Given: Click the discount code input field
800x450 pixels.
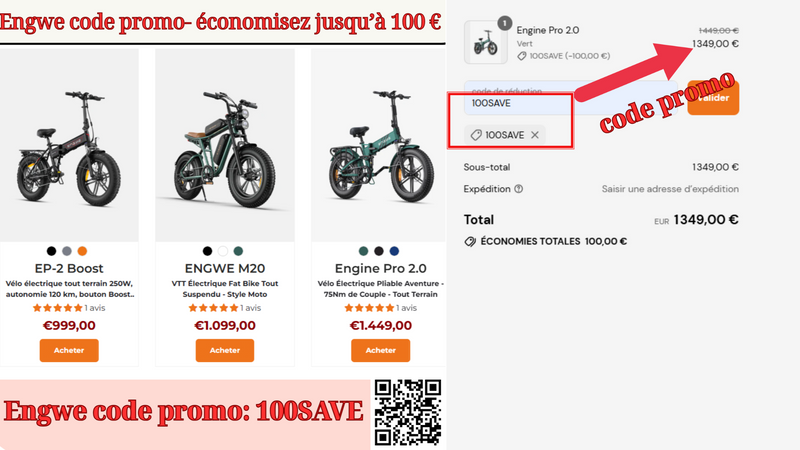Looking at the screenshot, I should (571, 97).
